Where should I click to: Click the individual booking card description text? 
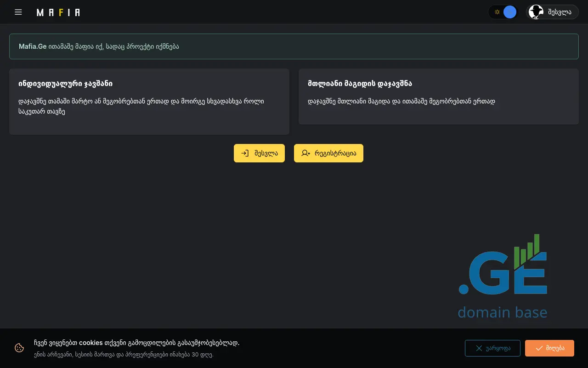coord(141,106)
